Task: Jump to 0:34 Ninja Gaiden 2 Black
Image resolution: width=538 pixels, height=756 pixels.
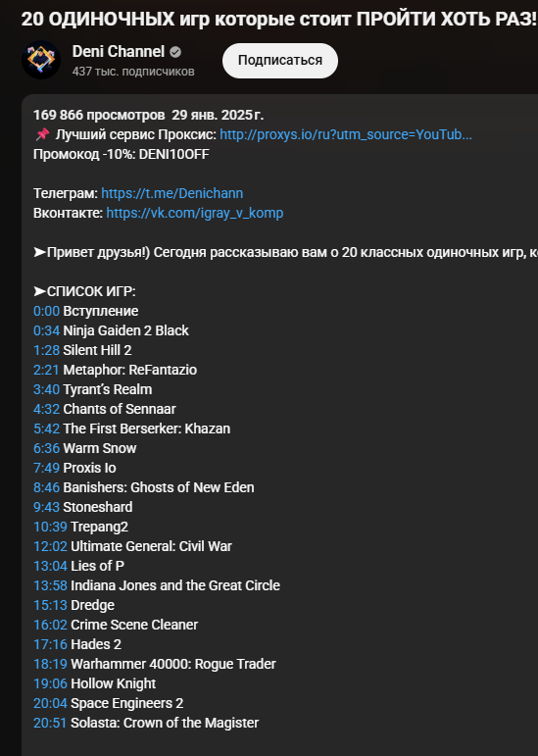Action: point(46,330)
